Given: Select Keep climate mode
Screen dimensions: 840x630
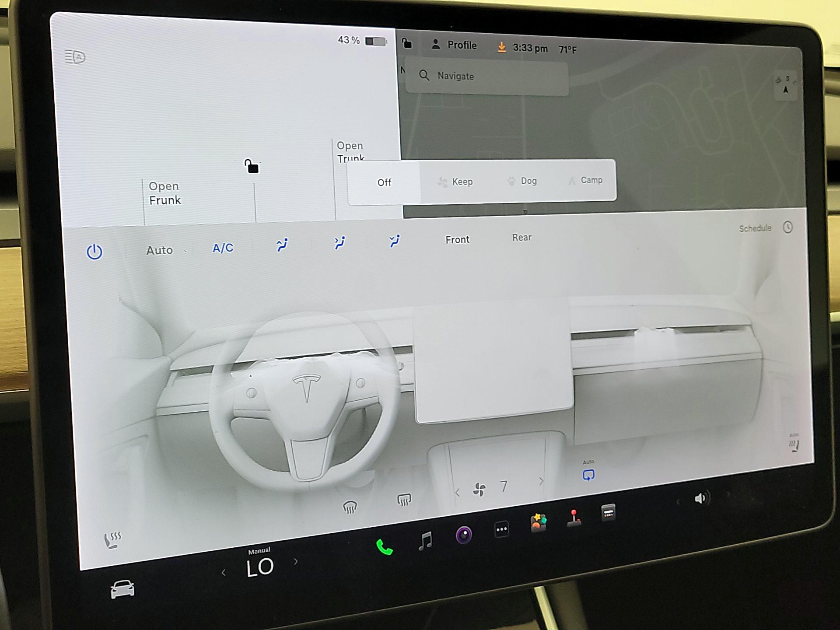Looking at the screenshot, I should pos(455,182).
